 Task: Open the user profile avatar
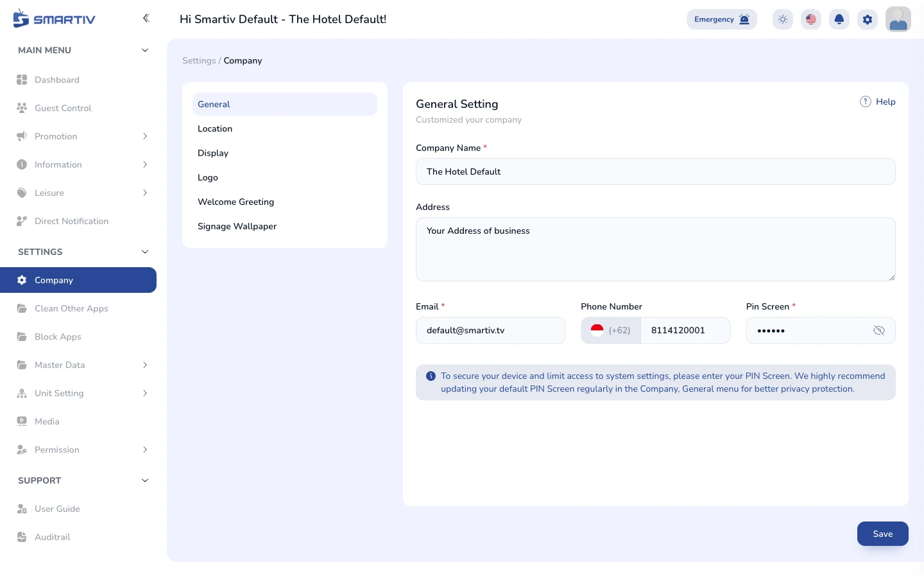click(898, 19)
